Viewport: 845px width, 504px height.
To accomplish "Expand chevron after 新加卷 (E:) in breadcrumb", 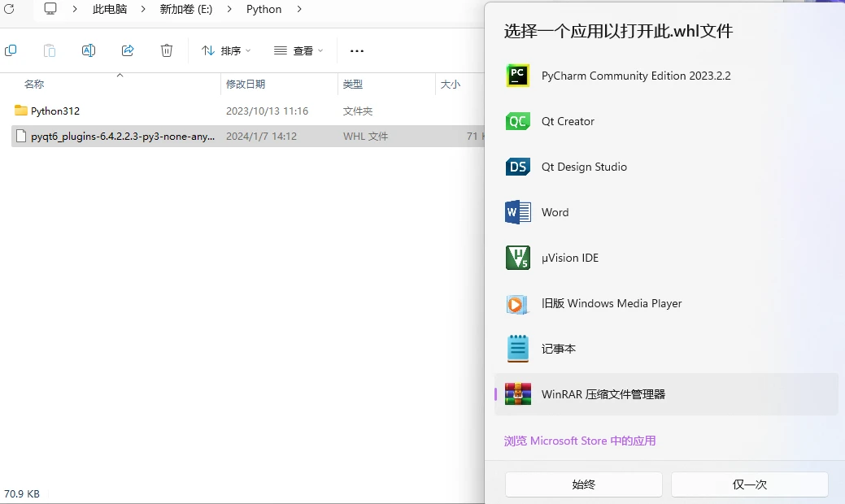I will click(229, 9).
